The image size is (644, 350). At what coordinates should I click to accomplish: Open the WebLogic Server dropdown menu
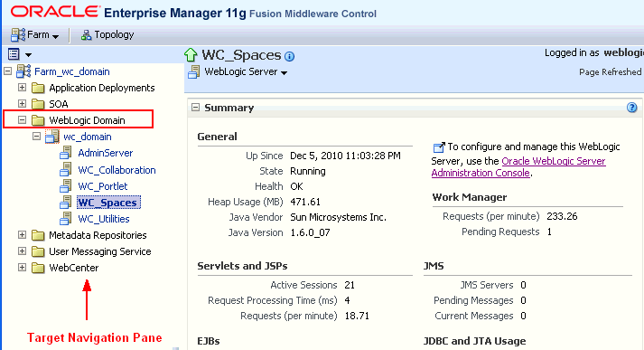click(x=246, y=72)
